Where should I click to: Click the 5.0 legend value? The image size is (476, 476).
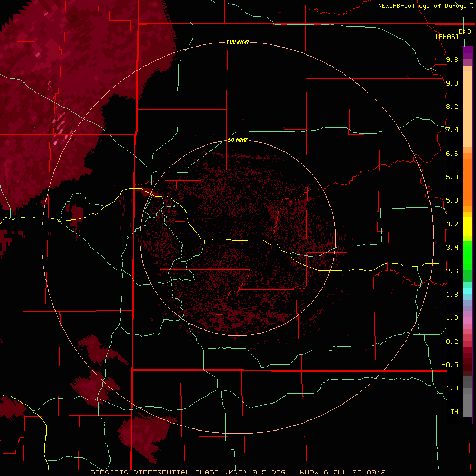pyautogui.click(x=452, y=200)
